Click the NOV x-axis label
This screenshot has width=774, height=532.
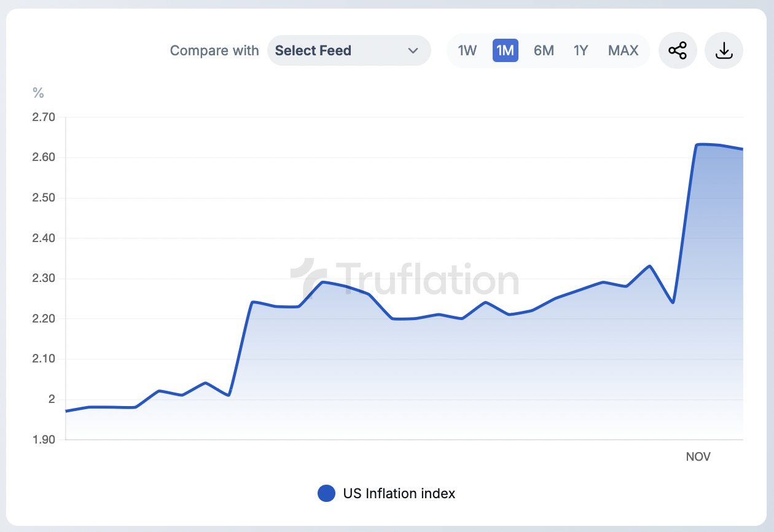(698, 456)
